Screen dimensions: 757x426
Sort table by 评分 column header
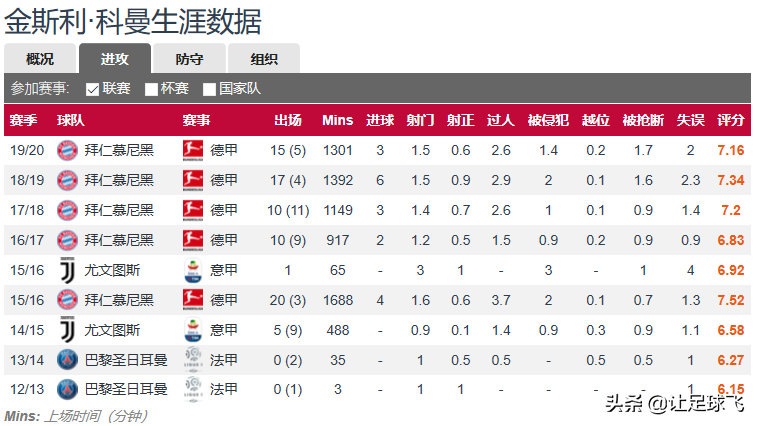click(730, 120)
